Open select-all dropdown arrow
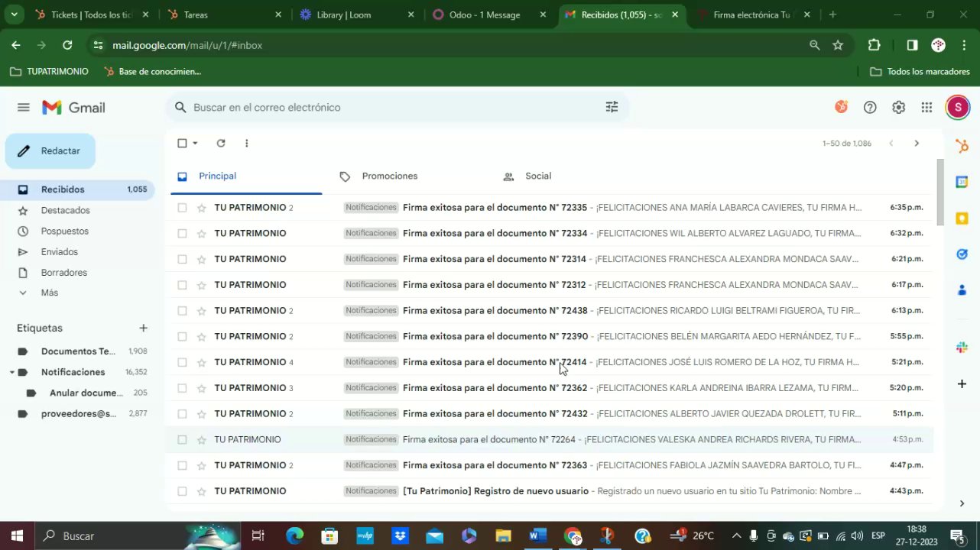 [195, 143]
